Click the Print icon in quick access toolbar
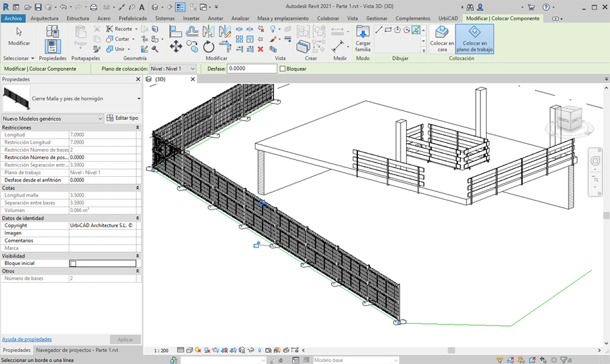 click(94, 7)
